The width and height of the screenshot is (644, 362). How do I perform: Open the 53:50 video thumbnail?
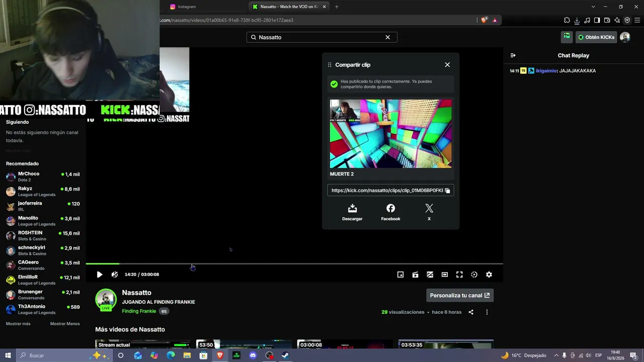tap(244, 344)
